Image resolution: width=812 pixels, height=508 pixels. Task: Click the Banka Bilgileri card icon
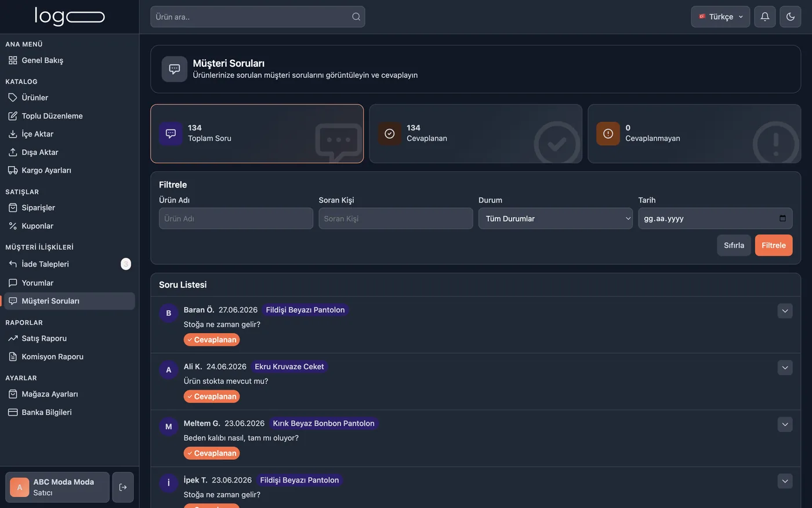(13, 412)
